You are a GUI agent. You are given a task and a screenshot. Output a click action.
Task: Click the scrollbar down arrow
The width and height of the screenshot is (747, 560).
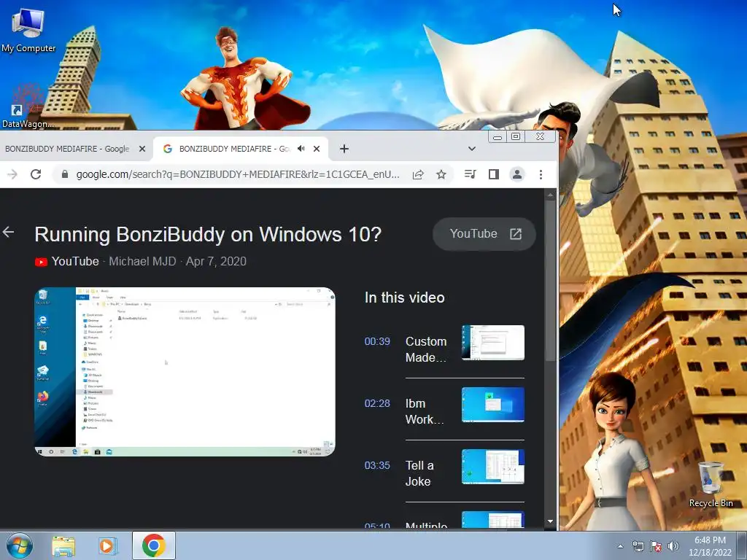(x=550, y=521)
